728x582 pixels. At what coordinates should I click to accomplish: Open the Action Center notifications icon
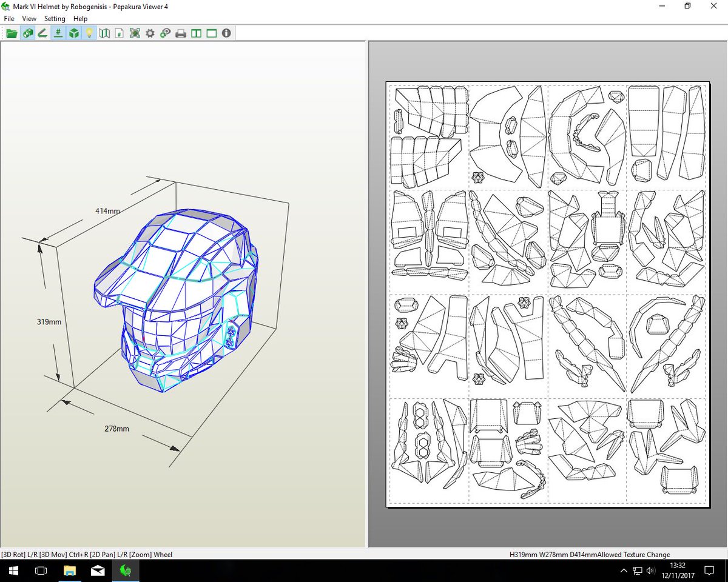[x=709, y=571]
